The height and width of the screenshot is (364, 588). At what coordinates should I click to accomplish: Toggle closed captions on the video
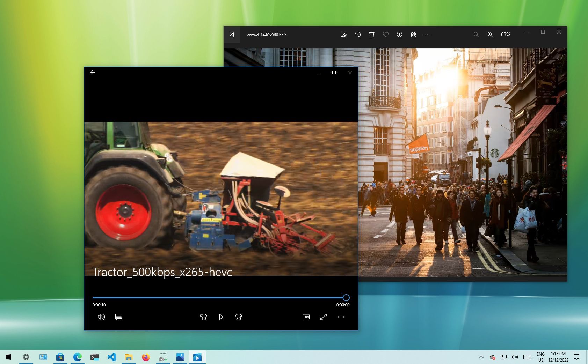[x=118, y=317]
